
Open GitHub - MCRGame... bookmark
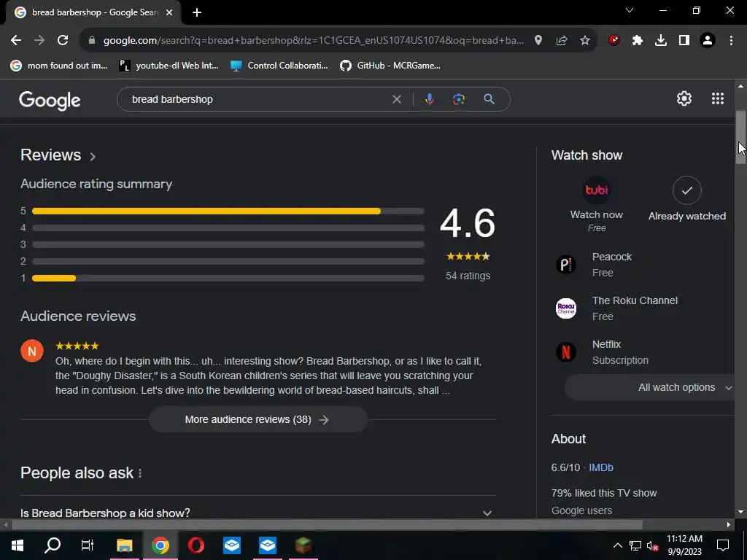(x=390, y=66)
